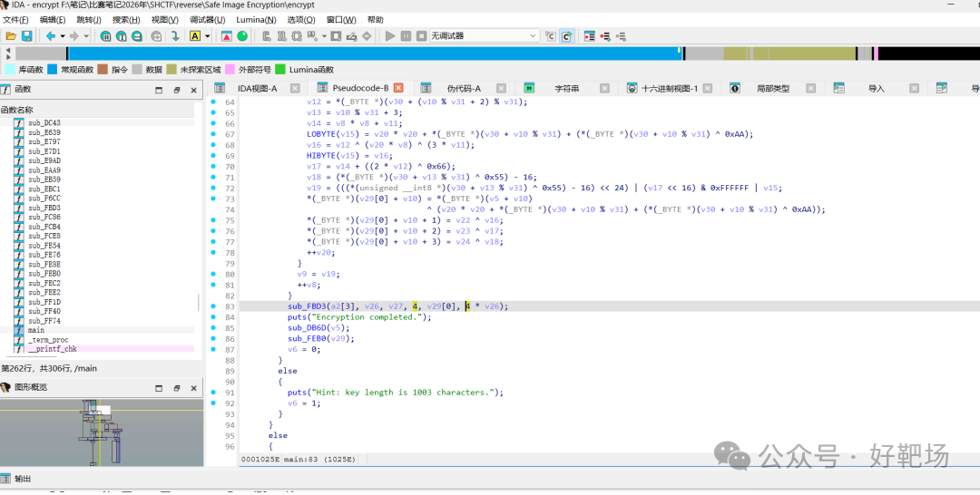Toggle the breakpoint dot on line 64
The image size is (980, 495).
tap(214, 102)
